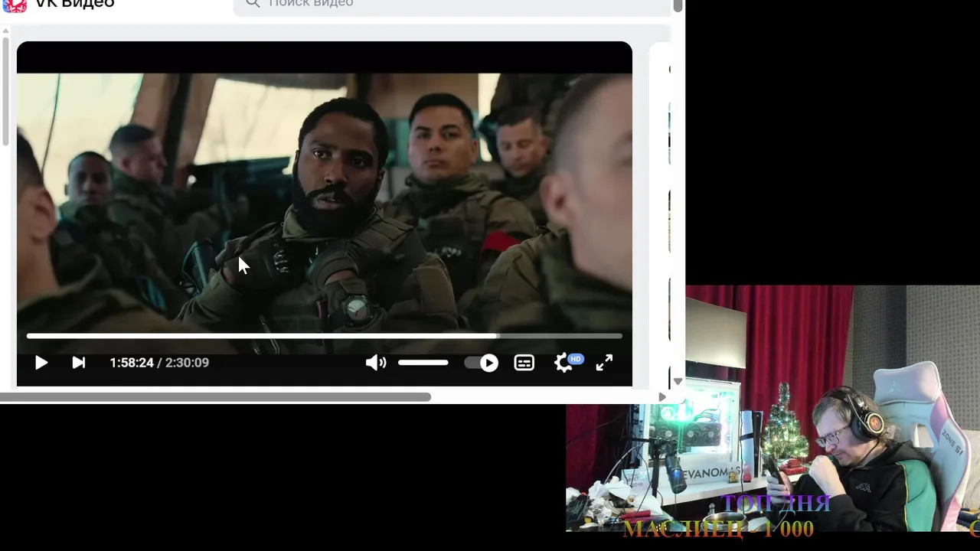980x551 pixels.
Task: Click the total duration 2:30:09 text
Action: point(187,363)
